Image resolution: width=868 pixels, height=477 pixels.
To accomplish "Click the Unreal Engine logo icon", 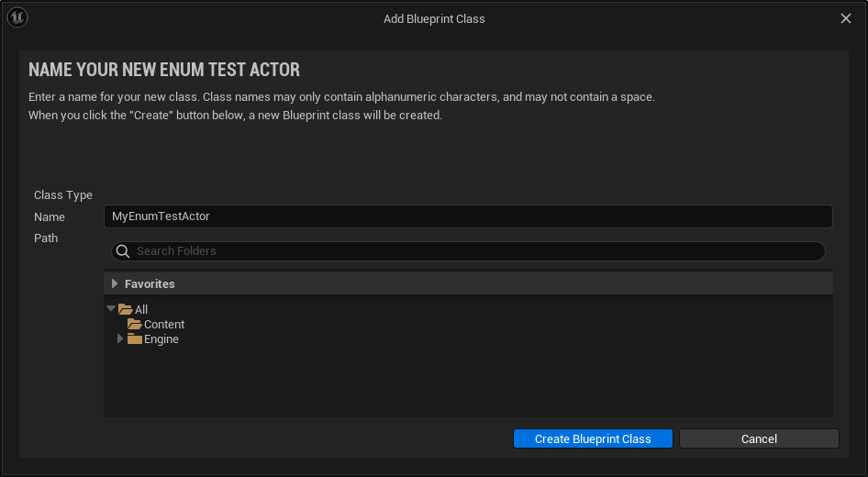I will click(17, 17).
